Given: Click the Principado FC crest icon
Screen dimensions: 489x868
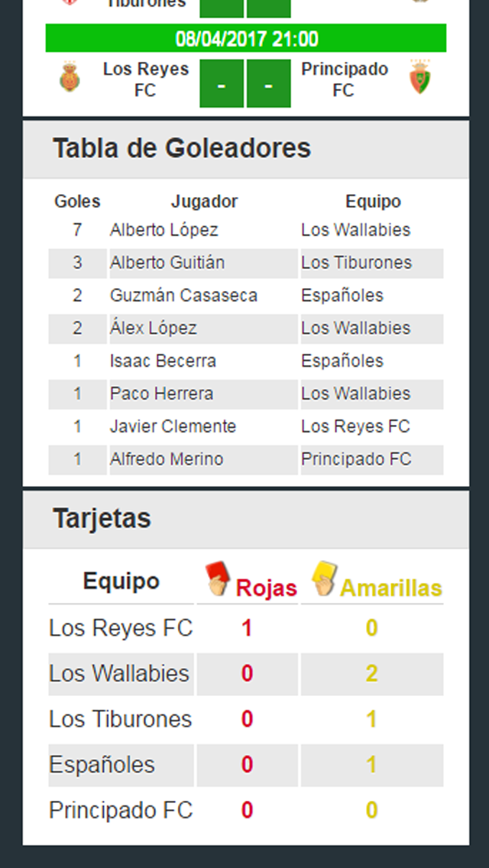Looking at the screenshot, I should tap(420, 78).
